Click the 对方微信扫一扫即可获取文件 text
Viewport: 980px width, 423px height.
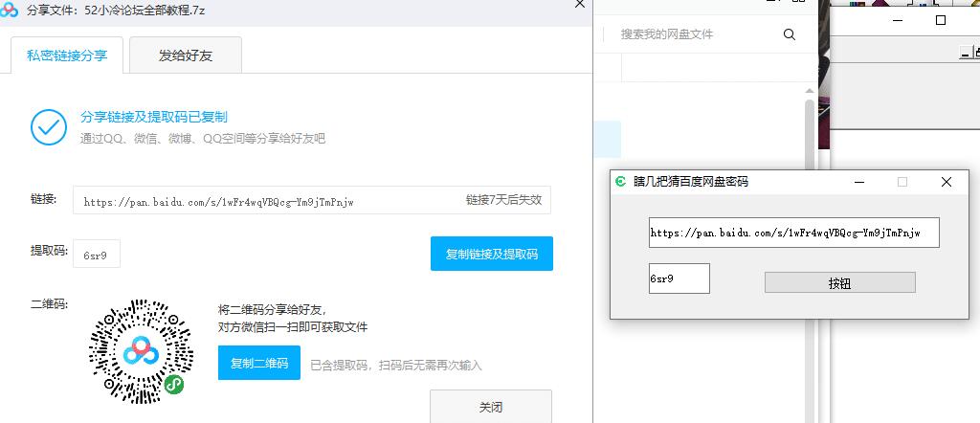293,326
